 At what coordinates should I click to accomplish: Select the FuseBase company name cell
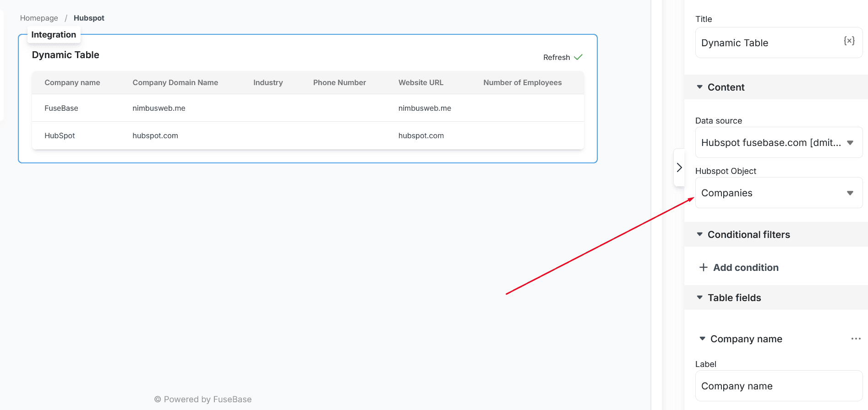(61, 108)
